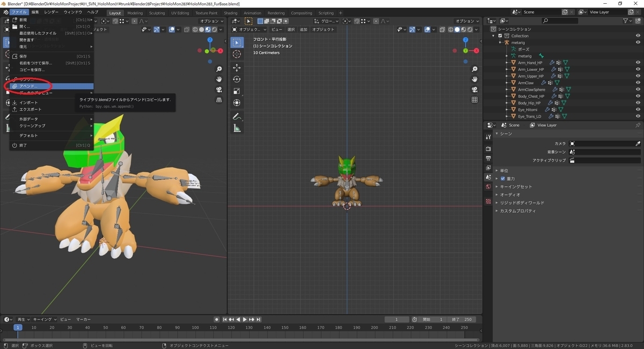
Task: Select the Move tool in front-view toolbar
Action: [237, 68]
